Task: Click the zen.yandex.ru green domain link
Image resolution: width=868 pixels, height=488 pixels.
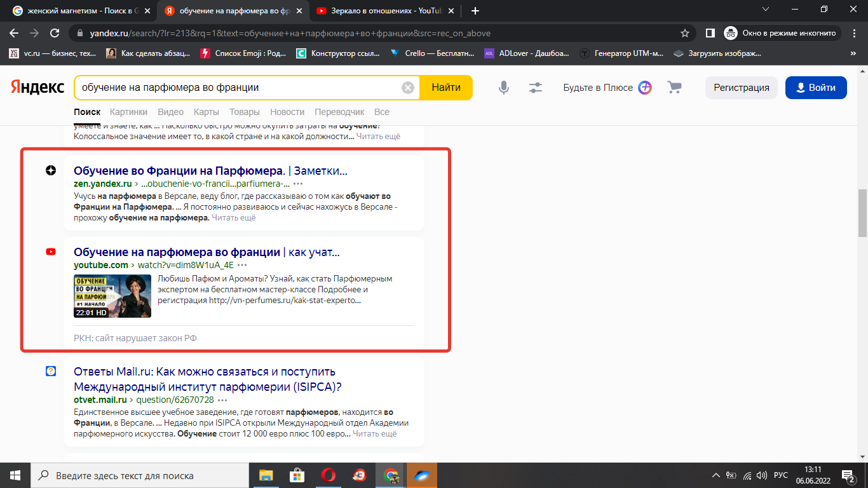Action: [x=102, y=184]
